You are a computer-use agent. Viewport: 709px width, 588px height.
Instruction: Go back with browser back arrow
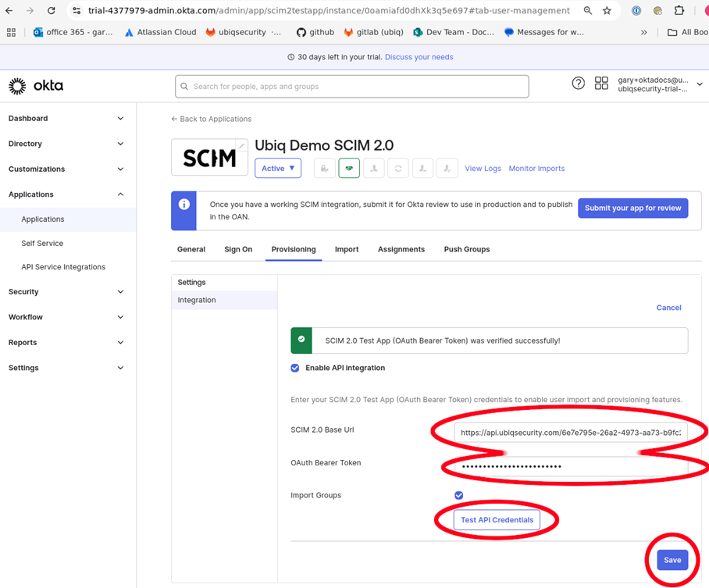[x=9, y=10]
